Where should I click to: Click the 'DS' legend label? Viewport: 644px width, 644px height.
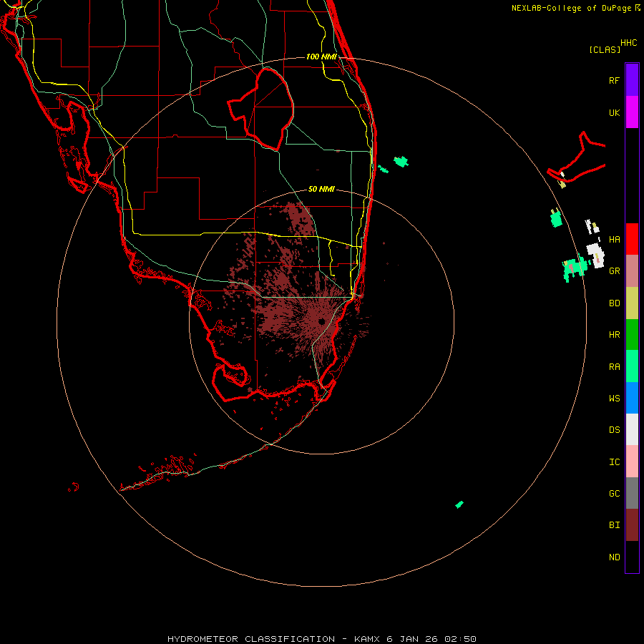click(614, 429)
